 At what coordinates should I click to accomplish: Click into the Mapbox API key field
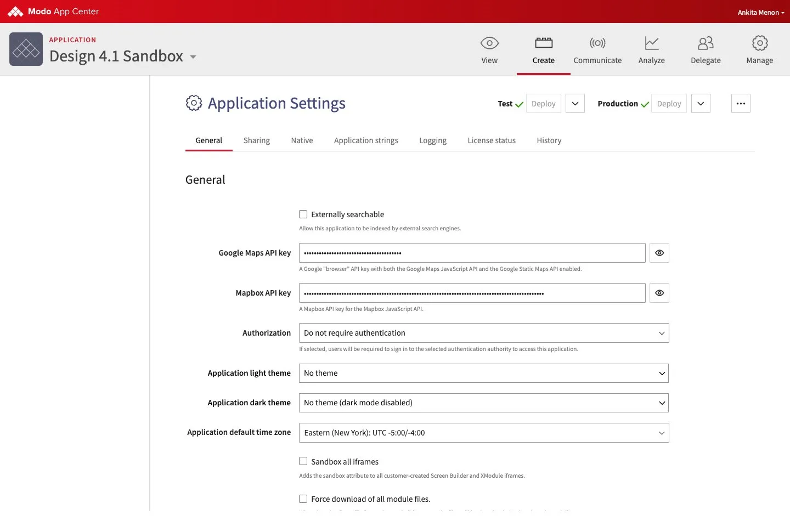[472, 293]
